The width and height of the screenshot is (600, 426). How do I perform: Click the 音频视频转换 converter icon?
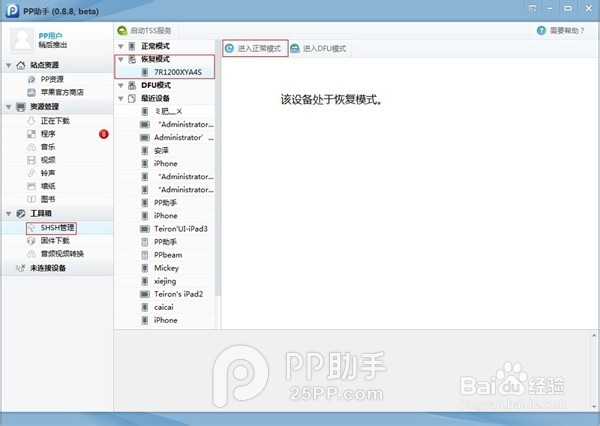[x=31, y=254]
